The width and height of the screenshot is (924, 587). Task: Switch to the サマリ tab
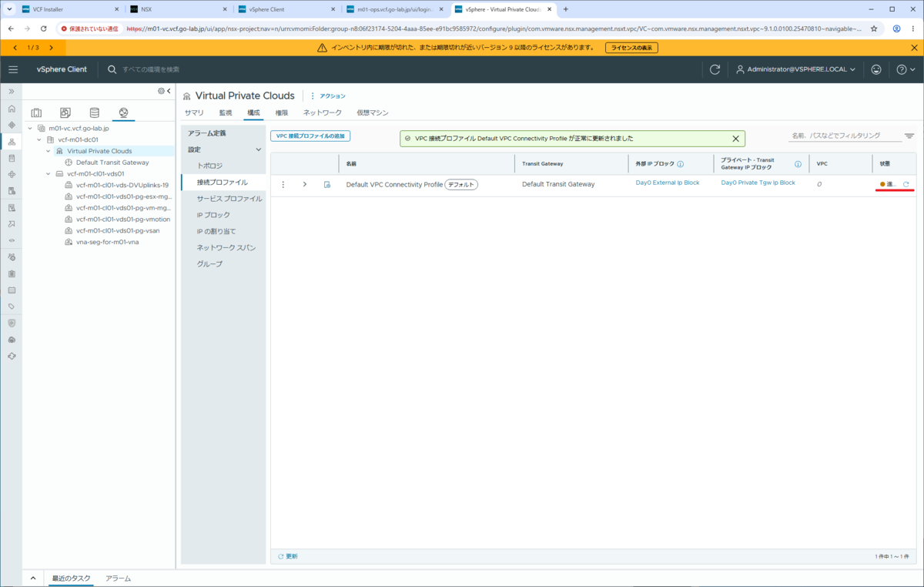click(194, 112)
